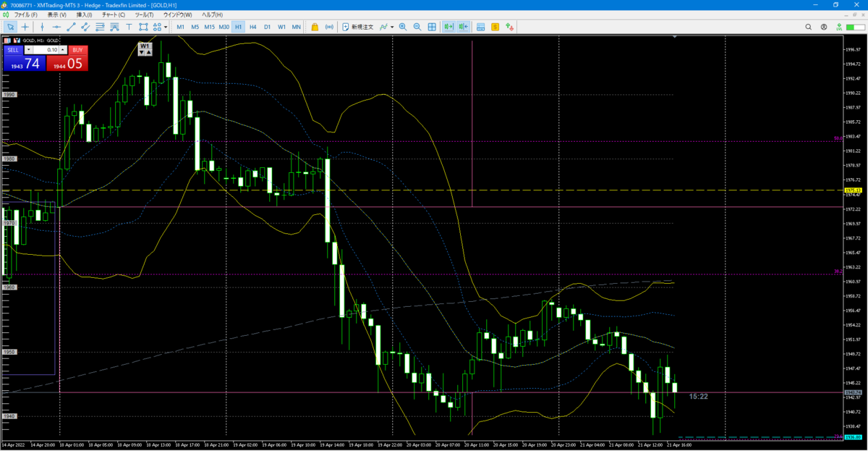
Task: Select the equidistant channel tool
Action: click(x=85, y=27)
